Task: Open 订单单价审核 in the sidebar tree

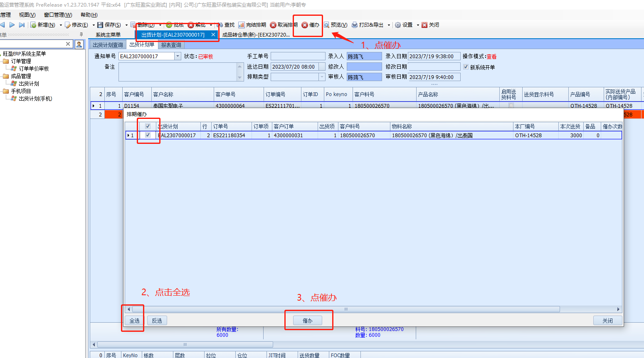Action: (34, 69)
